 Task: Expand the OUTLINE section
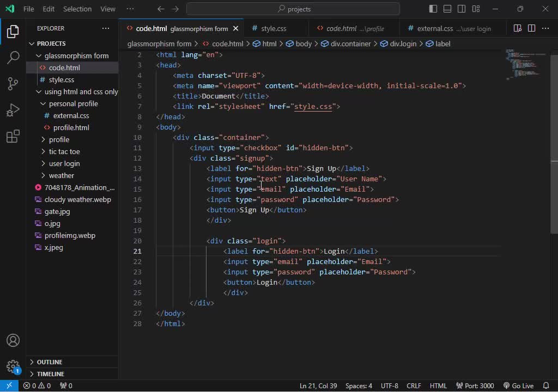(x=50, y=362)
